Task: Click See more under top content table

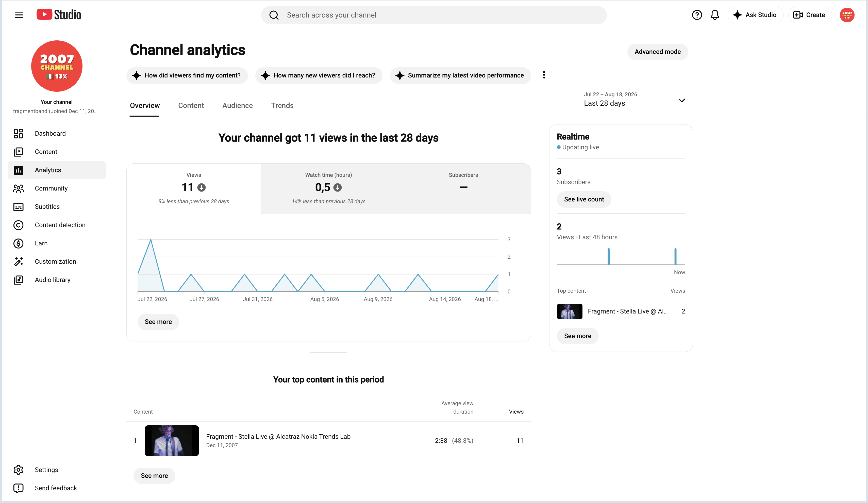Action: click(x=154, y=475)
